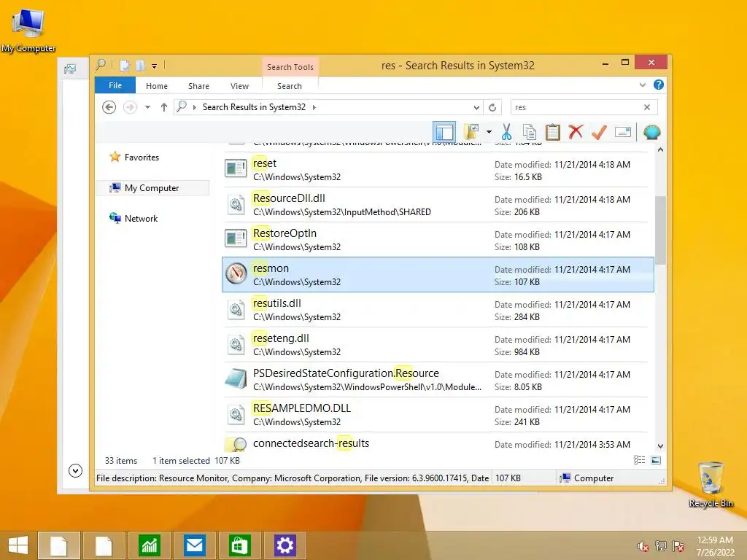This screenshot has height=560, width=747.
Task: Toggle the navigation pane layout button
Action: (x=444, y=132)
